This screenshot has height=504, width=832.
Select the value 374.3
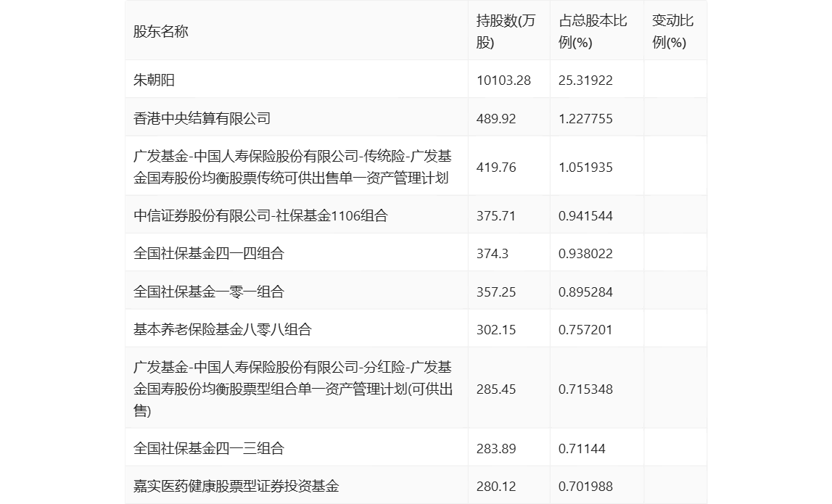[492, 253]
